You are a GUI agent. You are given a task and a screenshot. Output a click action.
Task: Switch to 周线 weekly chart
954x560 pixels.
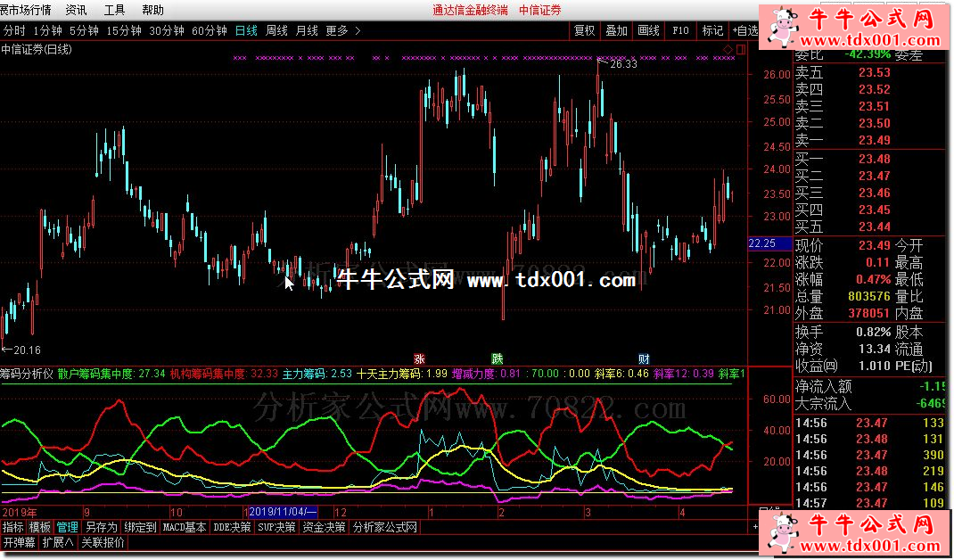coord(276,30)
